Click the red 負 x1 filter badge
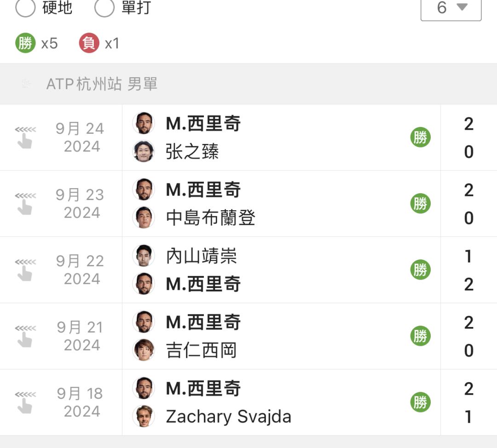The image size is (497, 448). tap(89, 43)
